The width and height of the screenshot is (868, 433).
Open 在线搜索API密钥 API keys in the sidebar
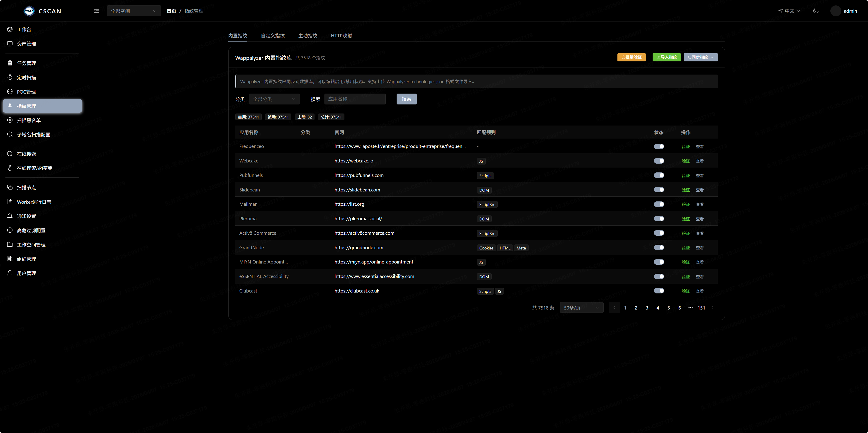[42, 168]
